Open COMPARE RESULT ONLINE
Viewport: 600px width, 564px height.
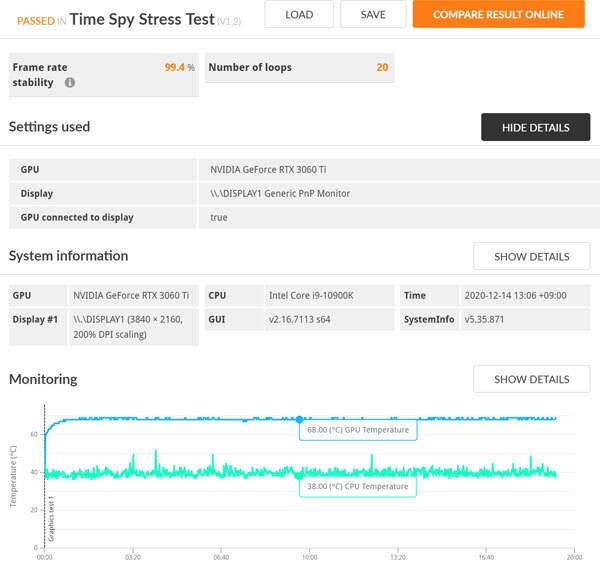pos(498,14)
